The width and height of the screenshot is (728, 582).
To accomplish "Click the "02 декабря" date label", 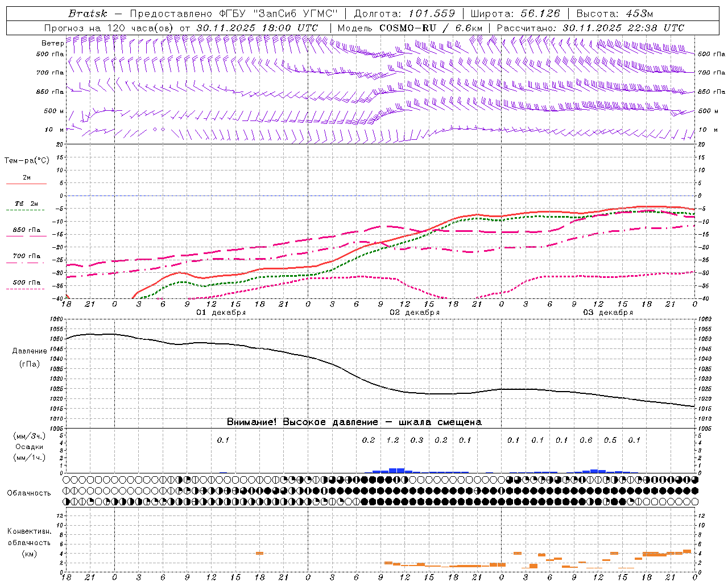I will pos(415,313).
